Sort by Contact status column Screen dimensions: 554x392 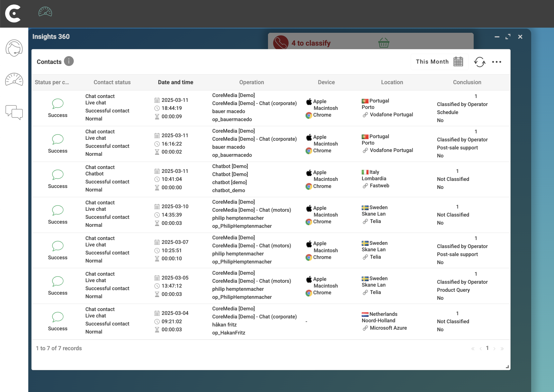[x=112, y=82]
